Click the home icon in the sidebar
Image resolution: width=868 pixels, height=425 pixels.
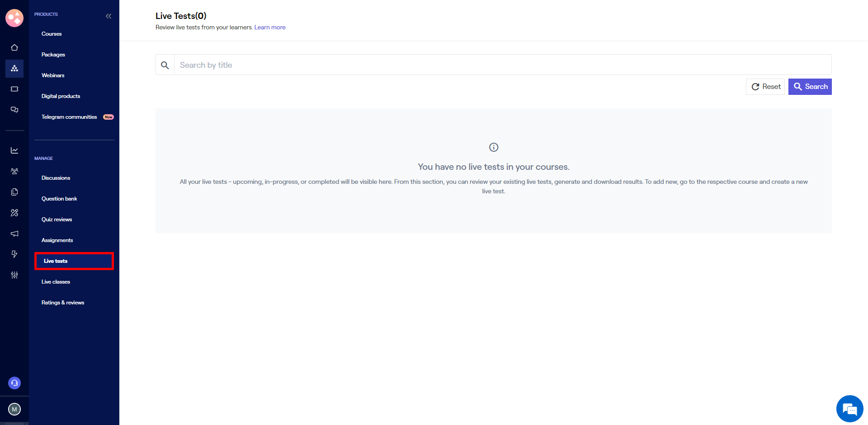(x=14, y=47)
